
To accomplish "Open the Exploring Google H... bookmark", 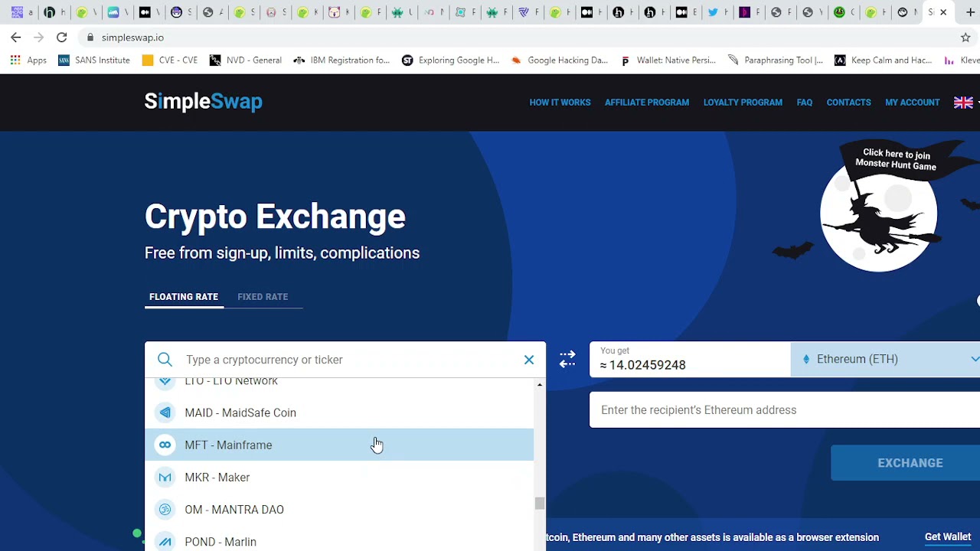I will [450, 60].
